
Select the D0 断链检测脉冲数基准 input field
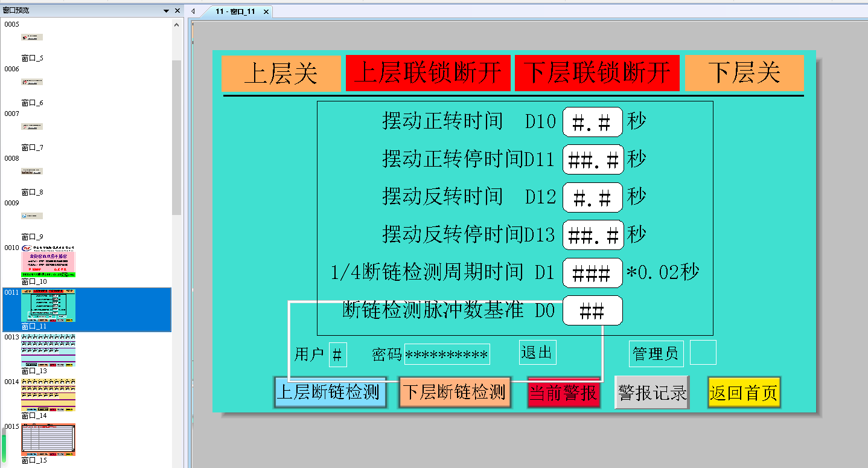(x=592, y=311)
